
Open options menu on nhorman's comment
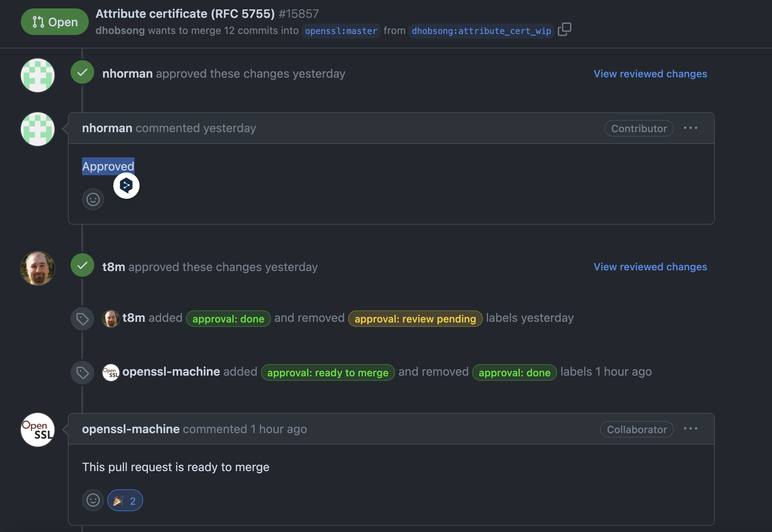(690, 128)
